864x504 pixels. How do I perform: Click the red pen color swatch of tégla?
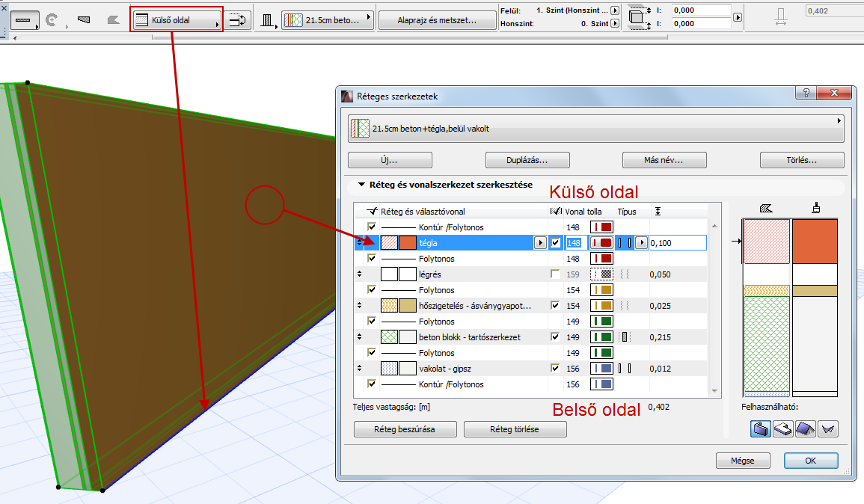click(x=601, y=243)
